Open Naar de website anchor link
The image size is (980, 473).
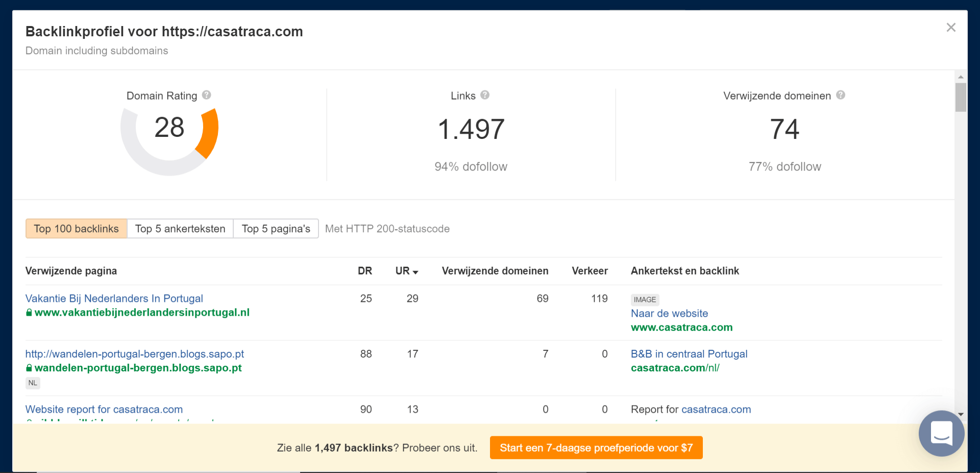click(669, 314)
